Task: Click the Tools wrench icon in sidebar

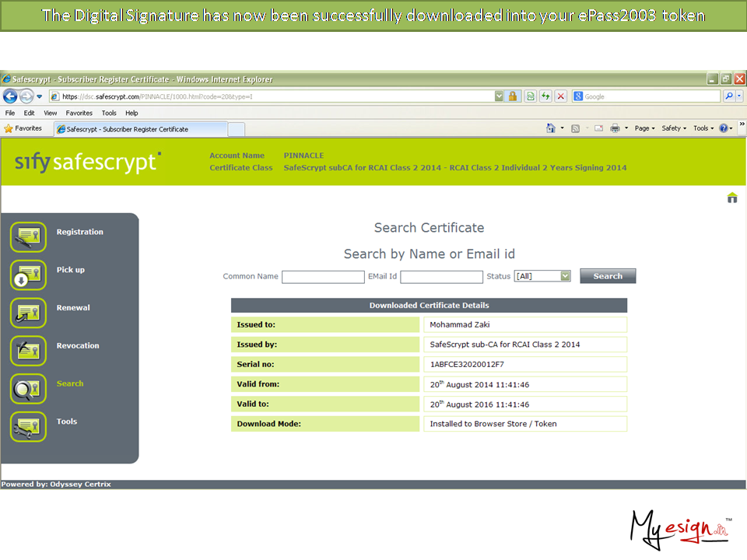Action: (29, 426)
